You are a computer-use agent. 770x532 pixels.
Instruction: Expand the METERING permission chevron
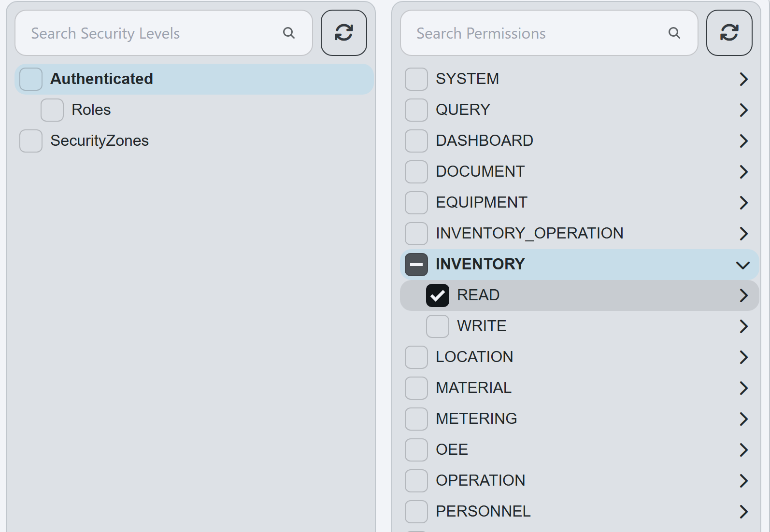743,419
